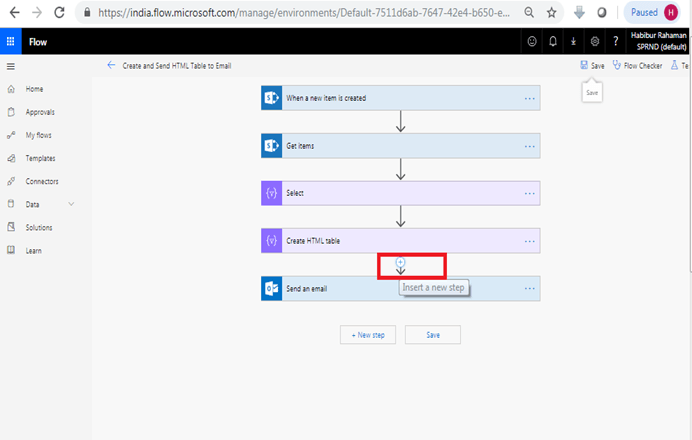
Task: Click the + New step button
Action: pos(368,335)
